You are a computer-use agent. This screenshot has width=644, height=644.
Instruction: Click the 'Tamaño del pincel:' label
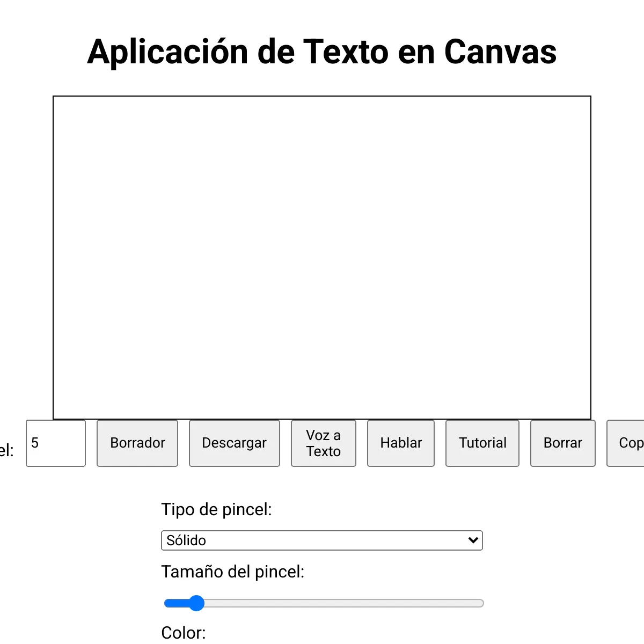pos(233,572)
